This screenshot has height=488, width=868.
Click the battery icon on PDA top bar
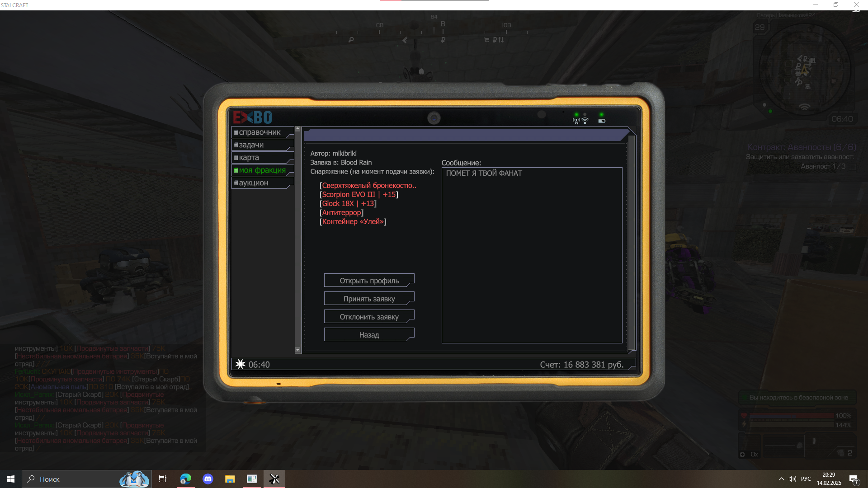click(x=602, y=121)
